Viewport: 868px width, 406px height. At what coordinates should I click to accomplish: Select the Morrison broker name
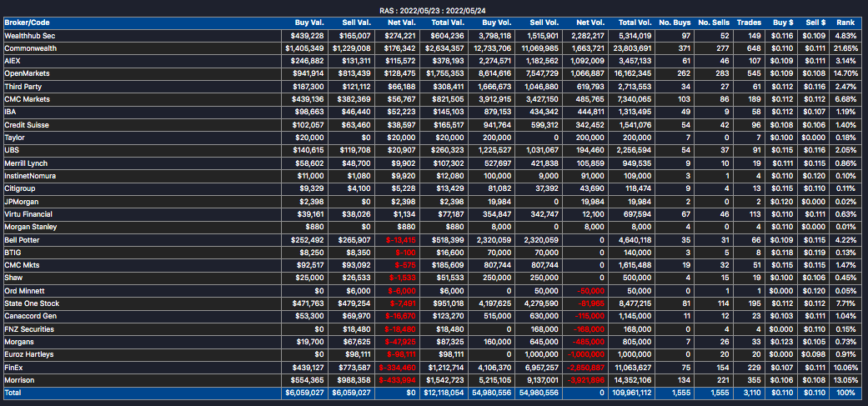pyautogui.click(x=18, y=380)
